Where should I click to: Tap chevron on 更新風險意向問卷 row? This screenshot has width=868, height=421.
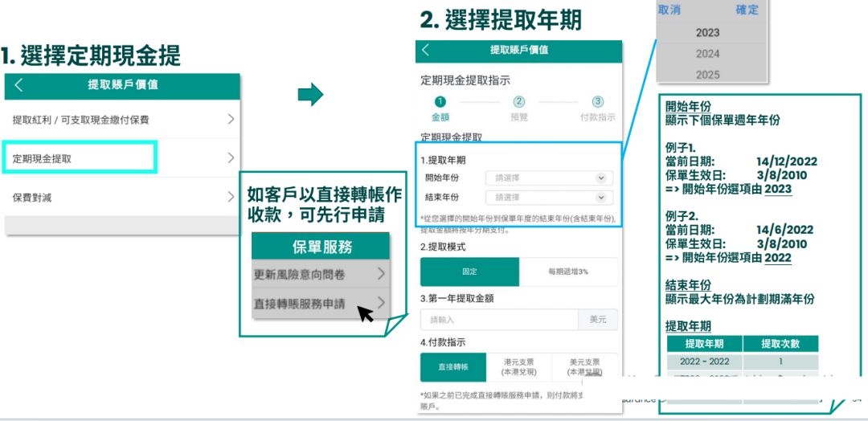[380, 274]
